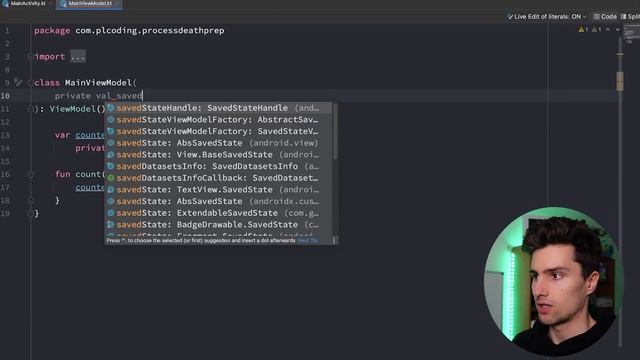Select the MainViewModel.kt editor tab
640x360 pixels.
[89, 4]
